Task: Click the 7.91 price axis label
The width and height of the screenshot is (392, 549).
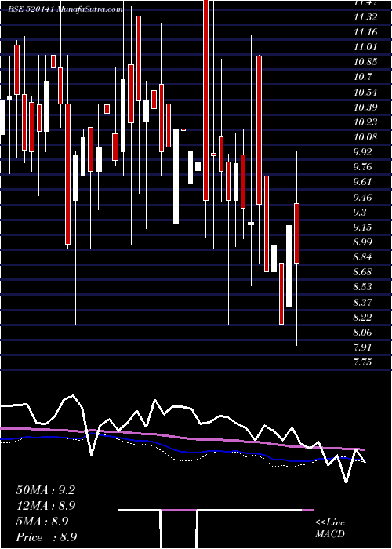Action: (363, 347)
